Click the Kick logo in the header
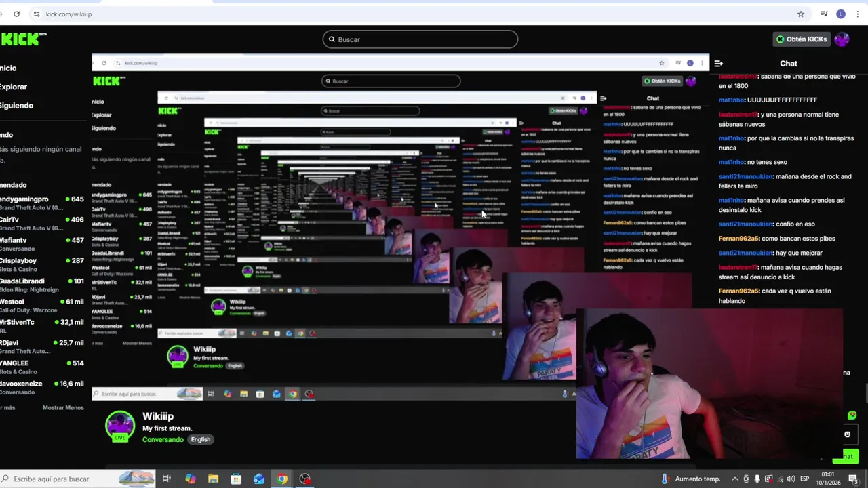 tap(24, 39)
